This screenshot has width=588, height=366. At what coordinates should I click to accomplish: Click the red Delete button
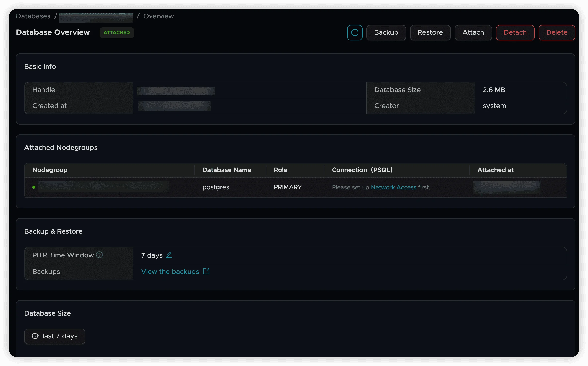(556, 32)
